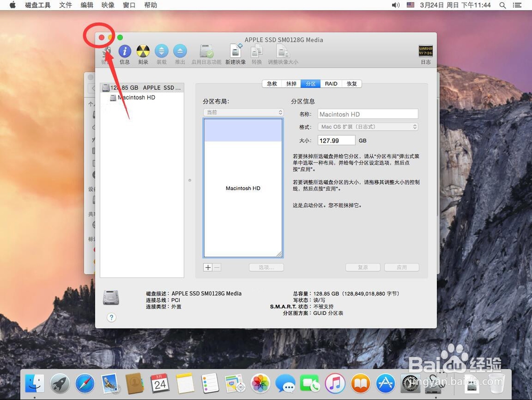
Task: Open Photos from the dock
Action: [260, 383]
